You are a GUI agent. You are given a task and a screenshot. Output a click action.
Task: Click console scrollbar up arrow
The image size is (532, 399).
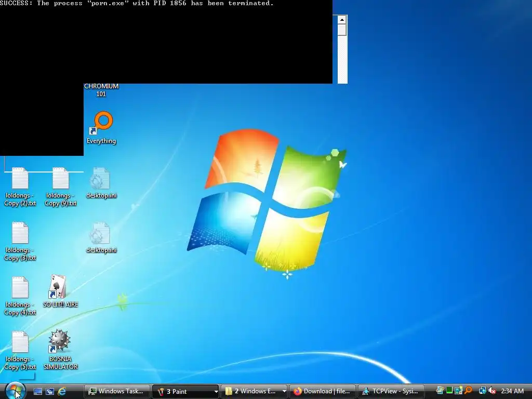point(342,20)
